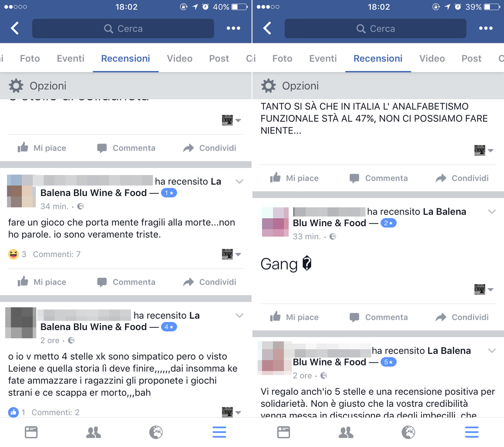Expand chevron menu on the 1-star review
The height and width of the screenshot is (447, 504).
239,181
